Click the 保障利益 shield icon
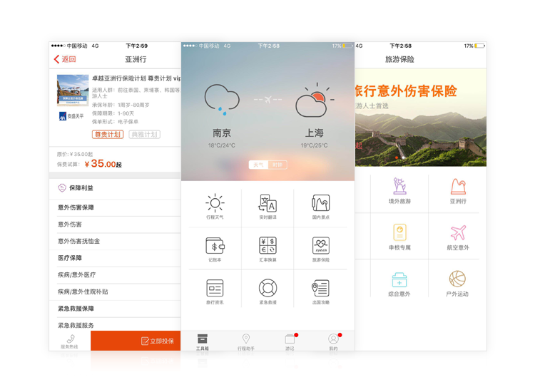 pyautogui.click(x=62, y=188)
